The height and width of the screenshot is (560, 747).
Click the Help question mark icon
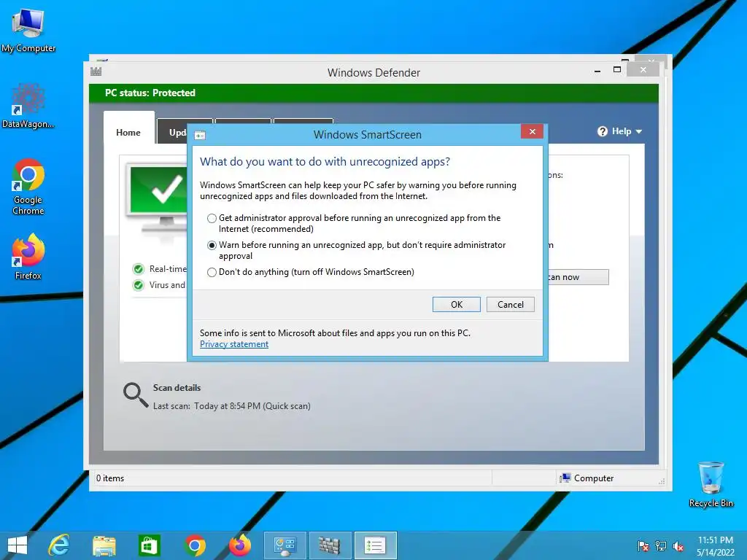coord(603,131)
